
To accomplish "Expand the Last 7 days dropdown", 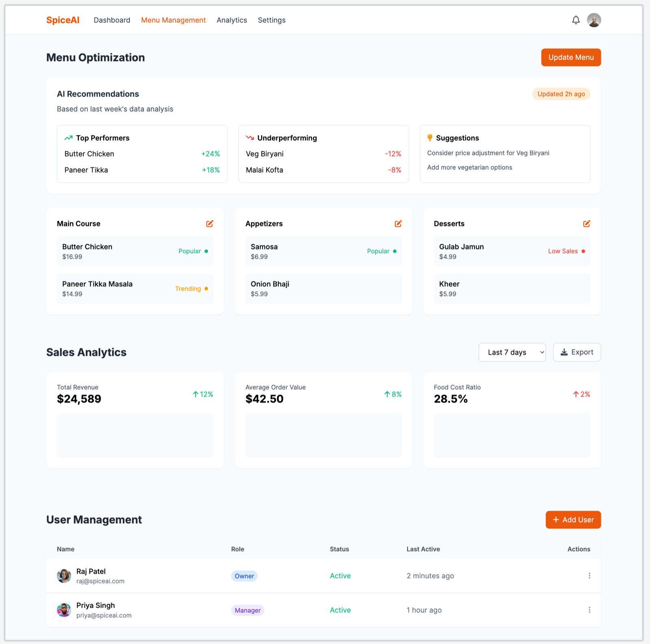I will 512,352.
